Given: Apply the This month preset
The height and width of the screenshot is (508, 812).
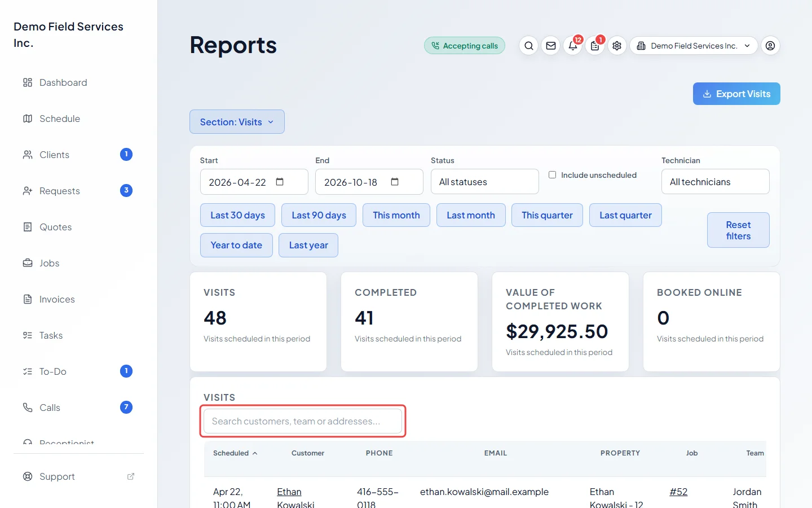Looking at the screenshot, I should pos(396,215).
